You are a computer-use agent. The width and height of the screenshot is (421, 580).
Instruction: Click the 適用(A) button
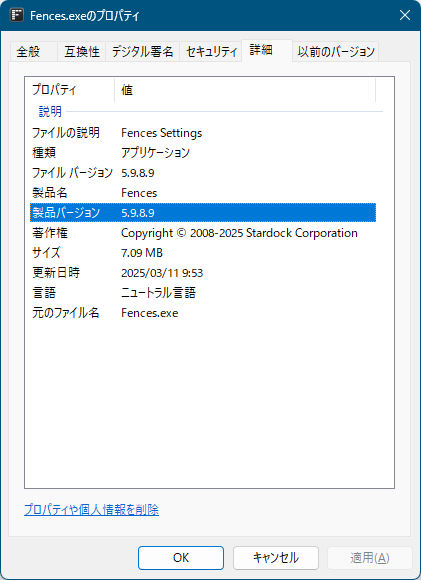click(x=370, y=558)
